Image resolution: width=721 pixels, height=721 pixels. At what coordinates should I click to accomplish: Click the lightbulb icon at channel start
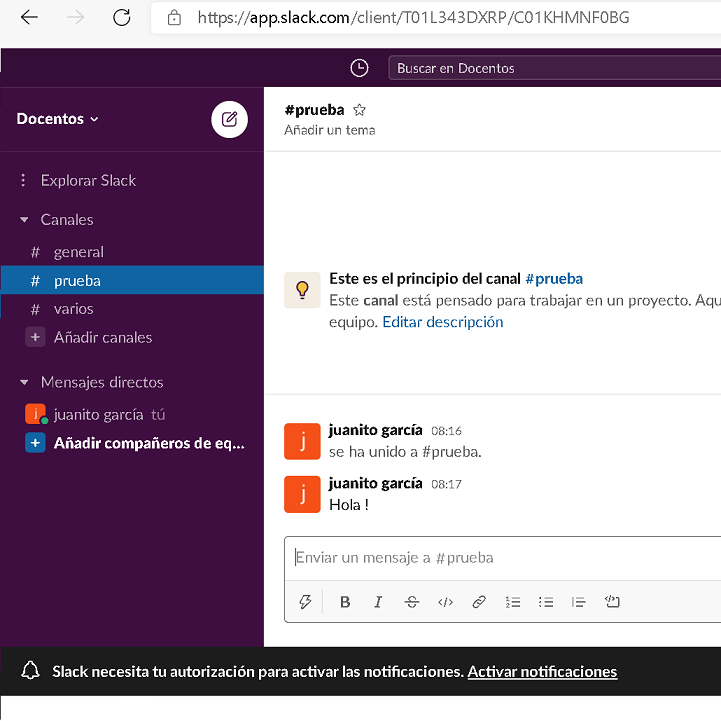coord(302,290)
